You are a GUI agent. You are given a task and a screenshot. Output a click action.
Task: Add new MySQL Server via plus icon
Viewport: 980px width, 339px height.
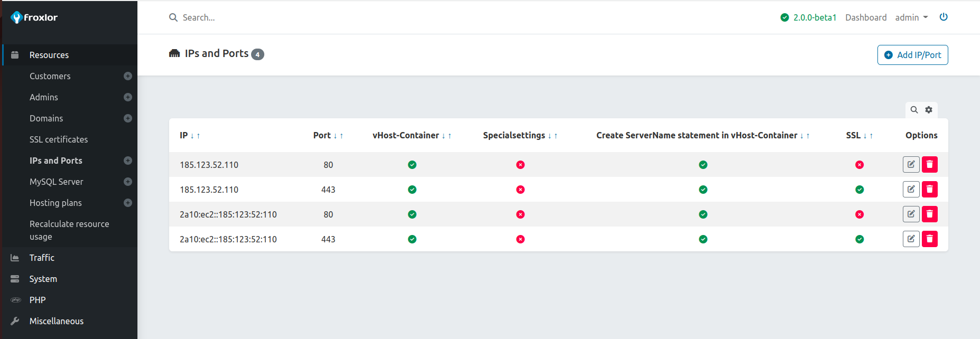point(127,182)
